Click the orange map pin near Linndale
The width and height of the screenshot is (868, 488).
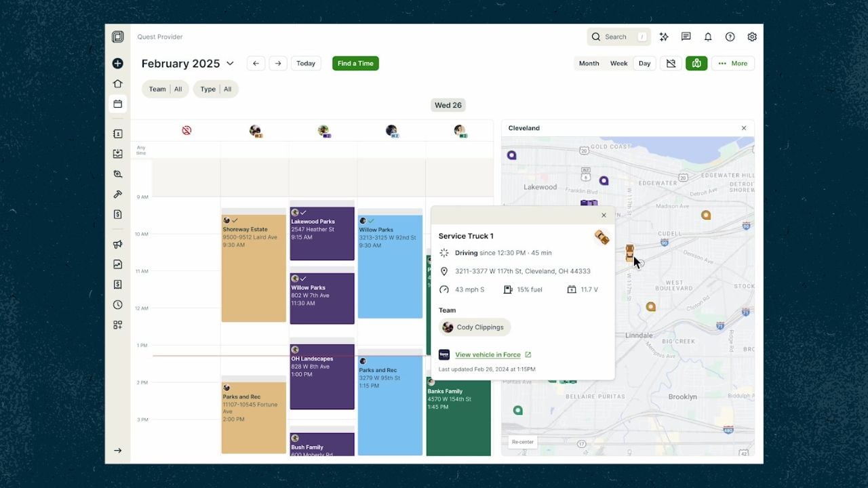[650, 307]
